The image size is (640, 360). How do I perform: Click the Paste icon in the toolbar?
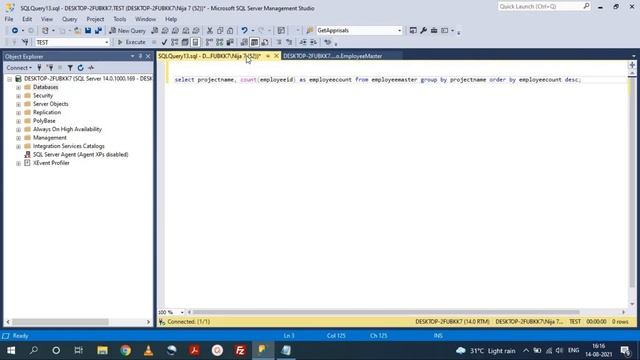pyautogui.click(x=230, y=31)
